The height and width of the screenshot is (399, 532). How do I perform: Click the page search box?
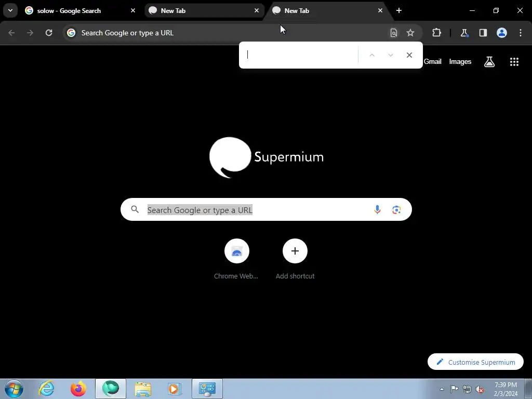click(x=266, y=209)
